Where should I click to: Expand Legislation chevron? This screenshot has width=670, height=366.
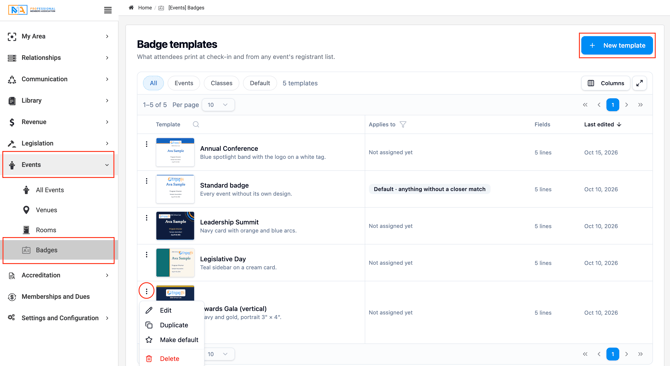(x=107, y=143)
